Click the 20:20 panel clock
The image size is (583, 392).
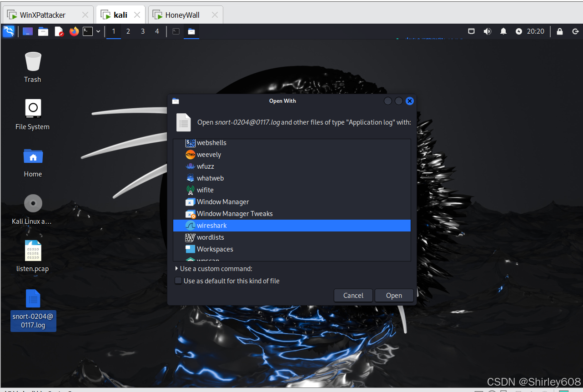point(536,31)
